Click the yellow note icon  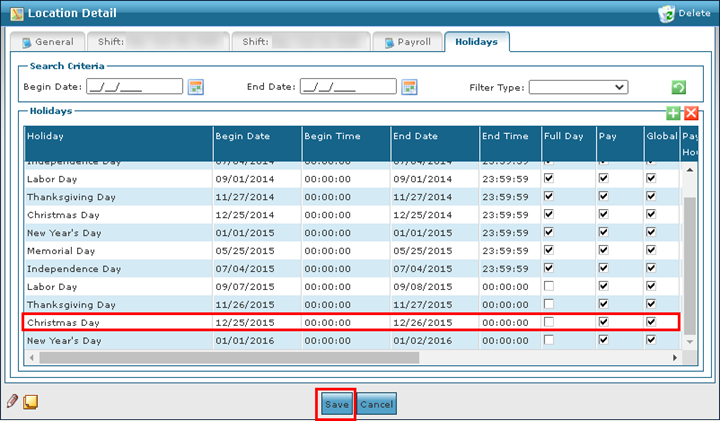31,402
